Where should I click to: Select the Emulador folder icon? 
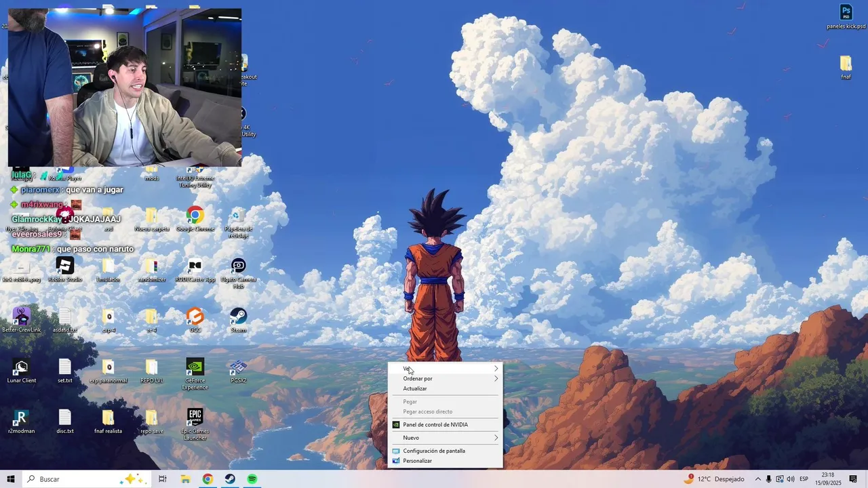click(108, 270)
